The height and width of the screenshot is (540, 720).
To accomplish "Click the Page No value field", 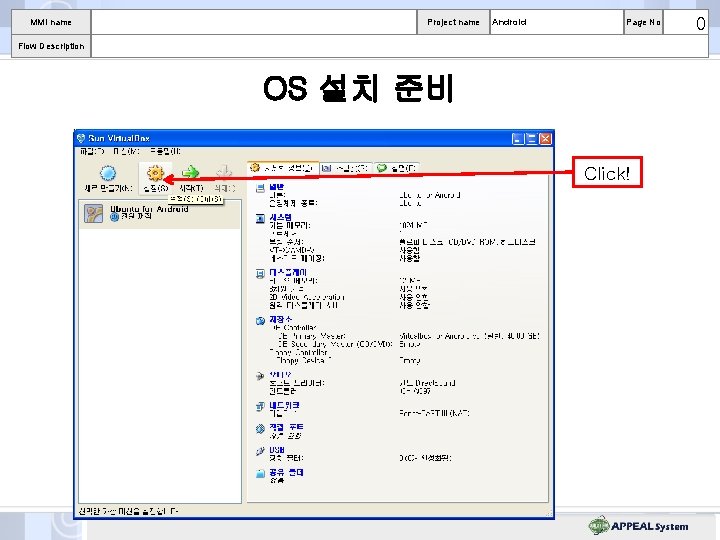I will point(686,22).
